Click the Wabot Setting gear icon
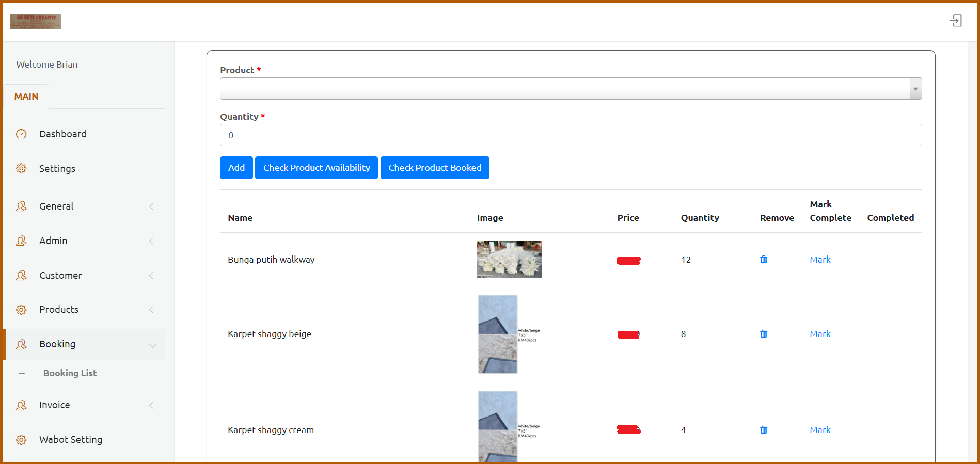Viewport: 980px width, 464px height. click(x=21, y=440)
